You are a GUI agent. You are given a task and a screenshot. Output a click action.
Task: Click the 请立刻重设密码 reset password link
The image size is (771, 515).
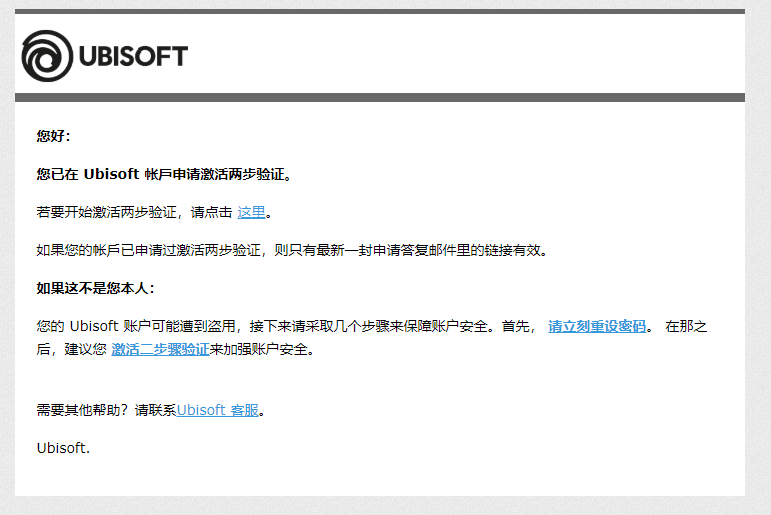click(597, 326)
